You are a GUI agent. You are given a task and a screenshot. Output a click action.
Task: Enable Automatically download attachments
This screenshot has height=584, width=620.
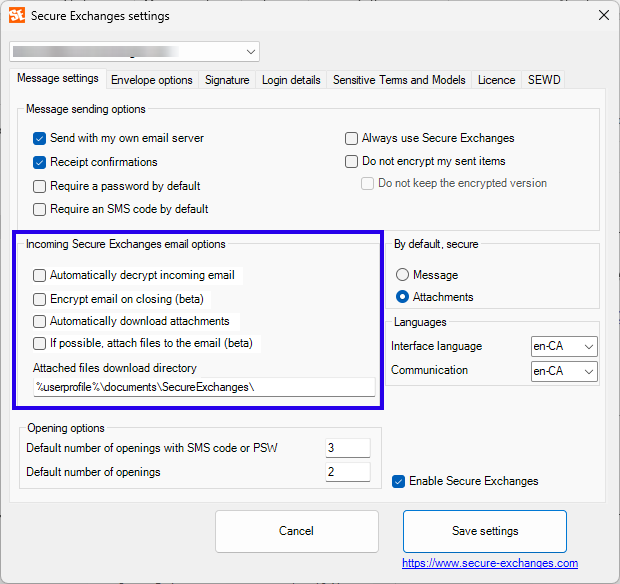39,321
